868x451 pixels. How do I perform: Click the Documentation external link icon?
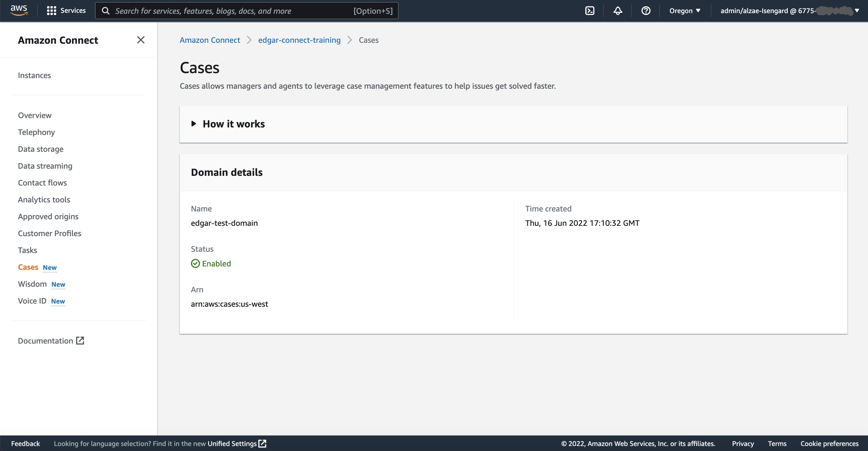click(80, 340)
